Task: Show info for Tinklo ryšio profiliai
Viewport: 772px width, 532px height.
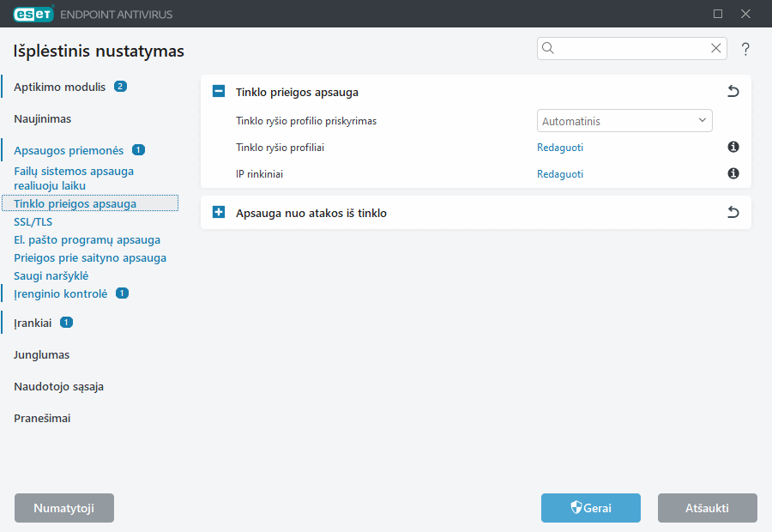Action: (x=733, y=147)
